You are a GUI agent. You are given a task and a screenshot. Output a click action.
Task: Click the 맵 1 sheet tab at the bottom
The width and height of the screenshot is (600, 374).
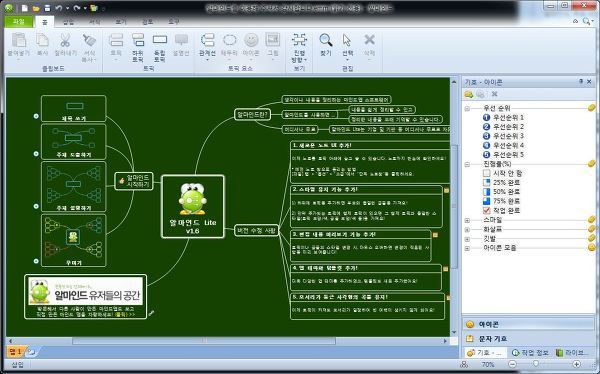tap(16, 351)
